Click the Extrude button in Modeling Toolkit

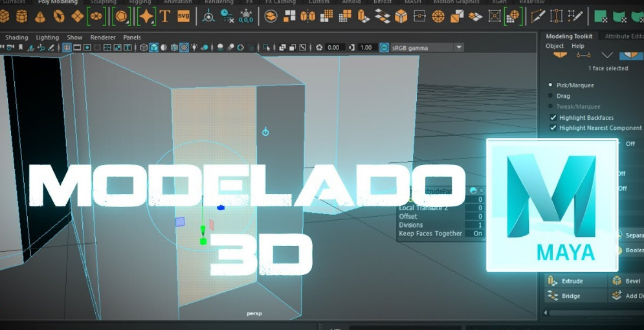pyautogui.click(x=575, y=281)
